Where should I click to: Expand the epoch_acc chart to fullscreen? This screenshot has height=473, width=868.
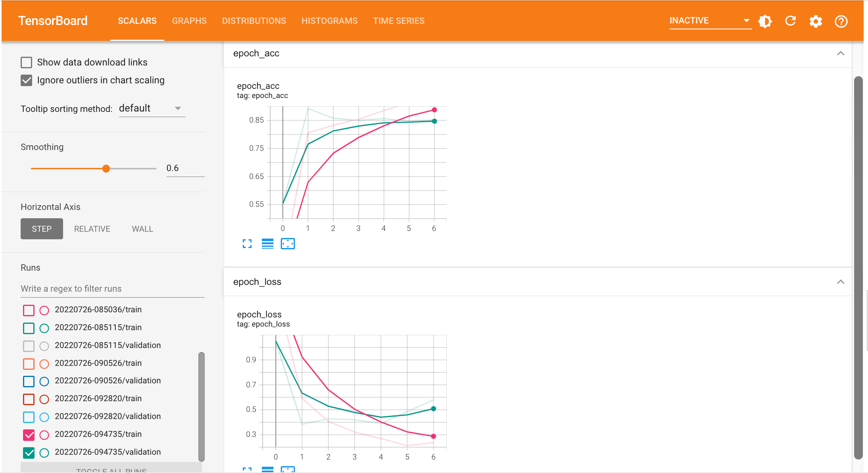point(247,244)
